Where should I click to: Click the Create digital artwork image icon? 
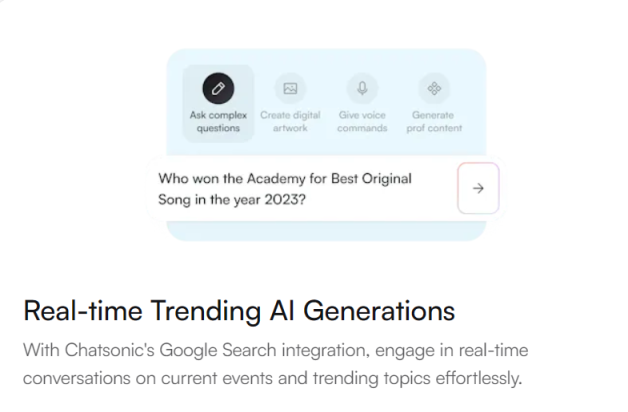[290, 89]
